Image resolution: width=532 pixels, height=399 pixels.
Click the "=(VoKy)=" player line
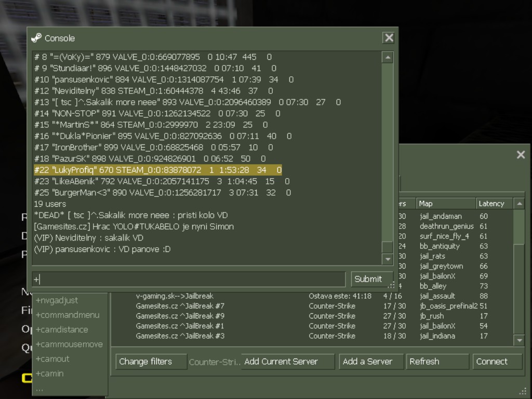tap(153, 57)
